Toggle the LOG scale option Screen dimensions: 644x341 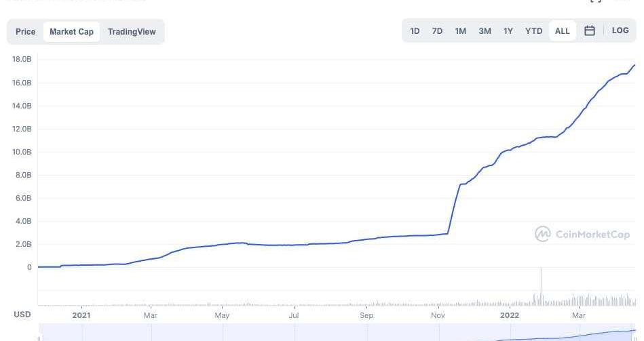pyautogui.click(x=620, y=31)
